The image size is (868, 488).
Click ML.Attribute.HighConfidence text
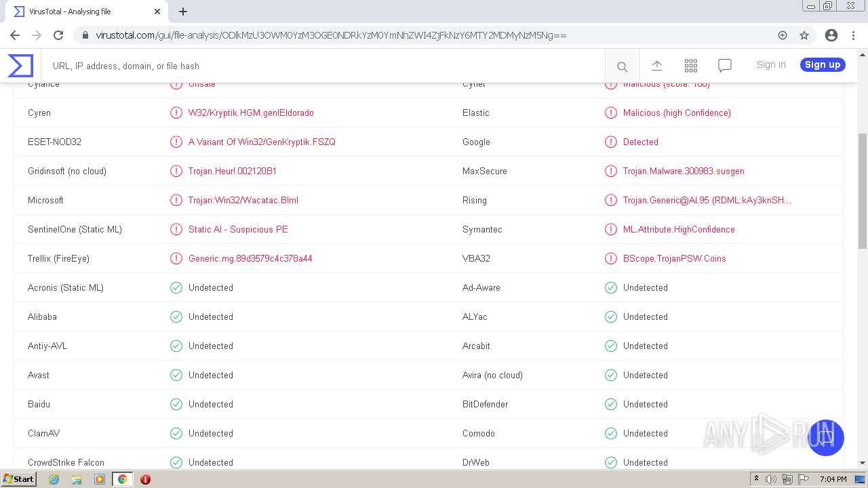pyautogui.click(x=679, y=230)
